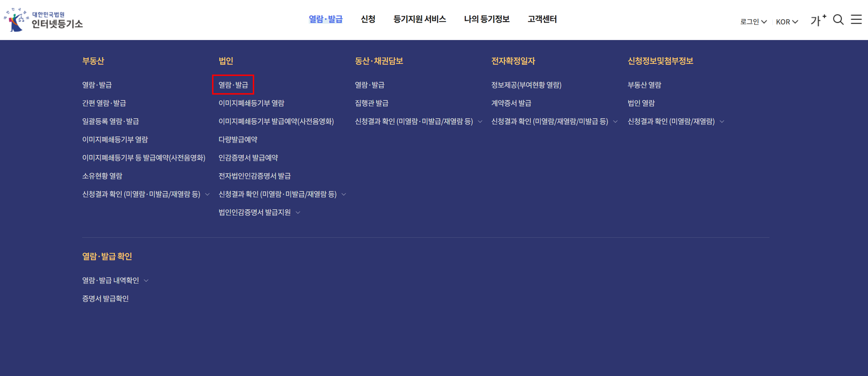Screen dimensions: 868x376
Task: Click 법인 열람·발급 highlighted link
Action: [233, 85]
